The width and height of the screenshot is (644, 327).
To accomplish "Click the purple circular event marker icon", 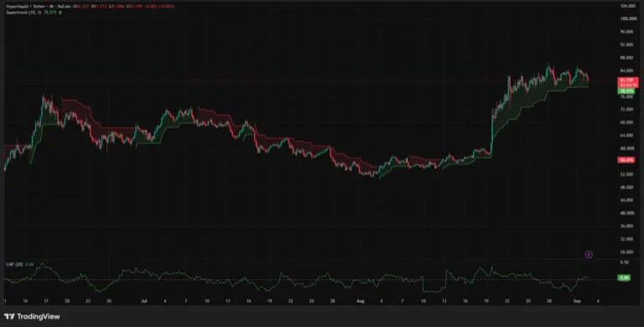I will click(589, 255).
